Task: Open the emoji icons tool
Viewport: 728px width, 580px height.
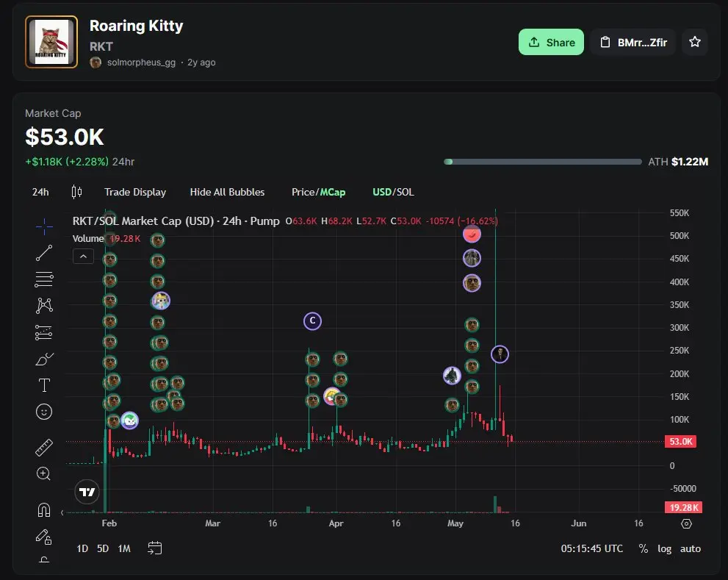Action: (x=44, y=412)
